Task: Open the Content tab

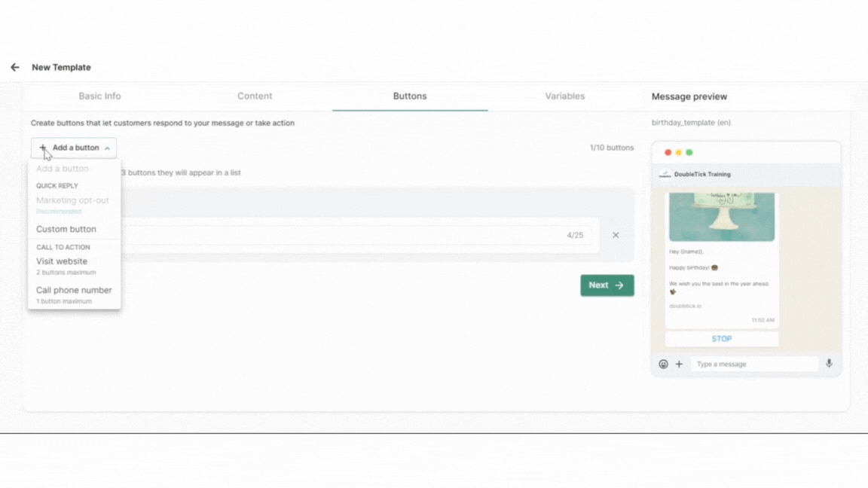Action: pyautogui.click(x=255, y=96)
